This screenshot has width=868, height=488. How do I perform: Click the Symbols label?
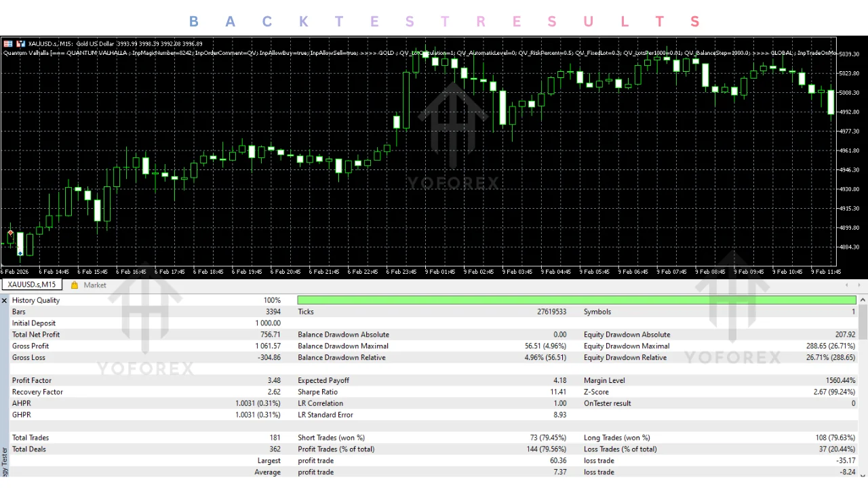pos(597,312)
